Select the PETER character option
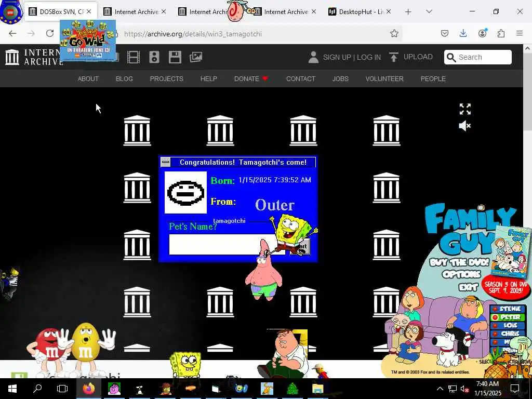This screenshot has height=399, width=532. click(507, 317)
